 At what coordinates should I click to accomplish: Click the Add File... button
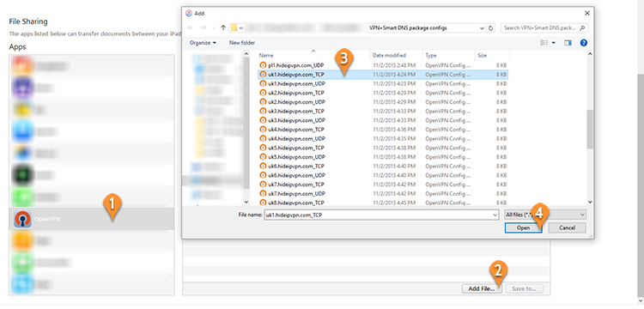pyautogui.click(x=482, y=288)
